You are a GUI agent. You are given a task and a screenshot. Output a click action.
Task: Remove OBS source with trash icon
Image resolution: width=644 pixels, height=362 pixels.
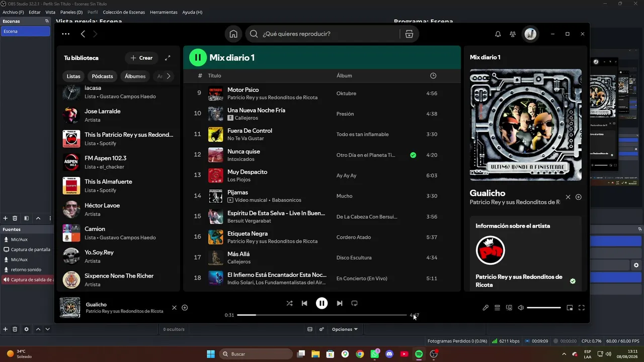(15, 329)
